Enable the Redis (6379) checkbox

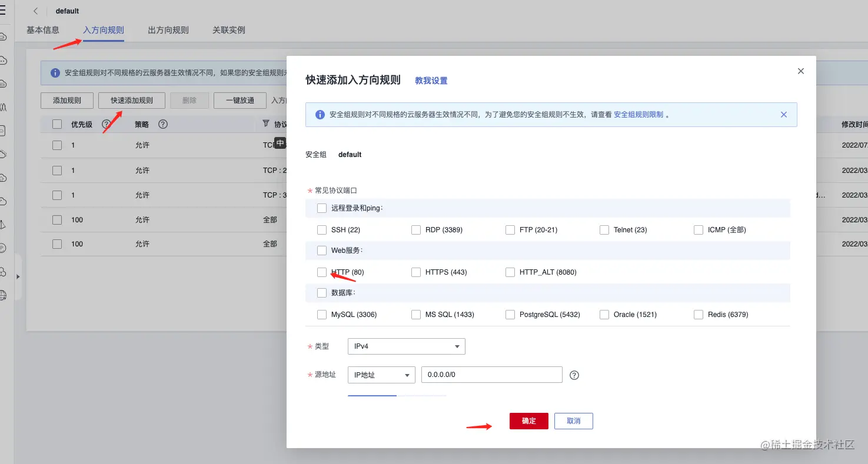point(699,315)
